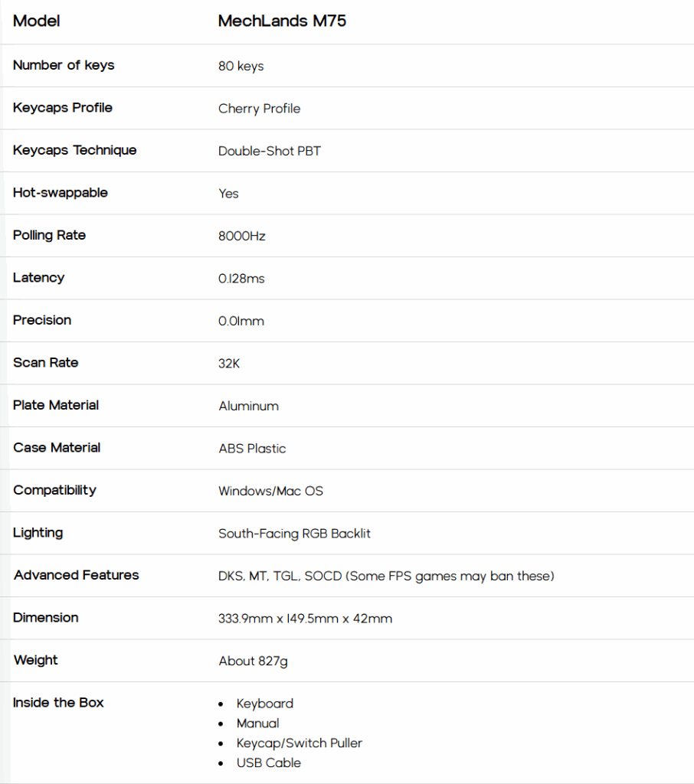Select the 'Number of keys' label
694x784 pixels.
[64, 66]
